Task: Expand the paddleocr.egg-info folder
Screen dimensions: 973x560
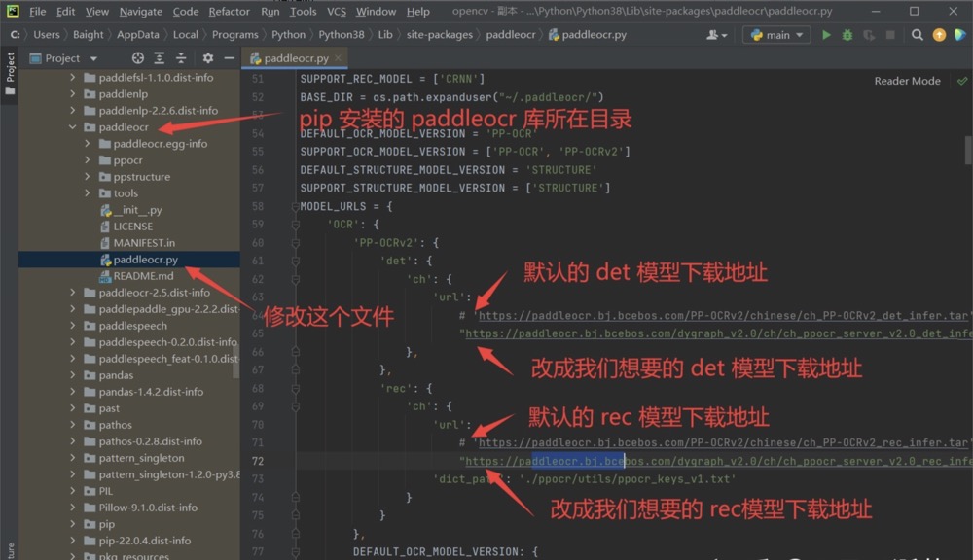Action: pyautogui.click(x=88, y=144)
